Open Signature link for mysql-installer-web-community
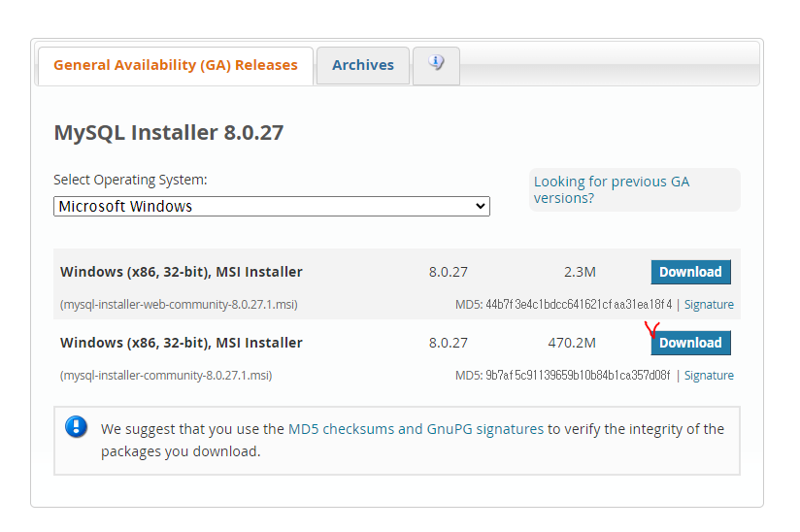800x532 pixels. (709, 305)
